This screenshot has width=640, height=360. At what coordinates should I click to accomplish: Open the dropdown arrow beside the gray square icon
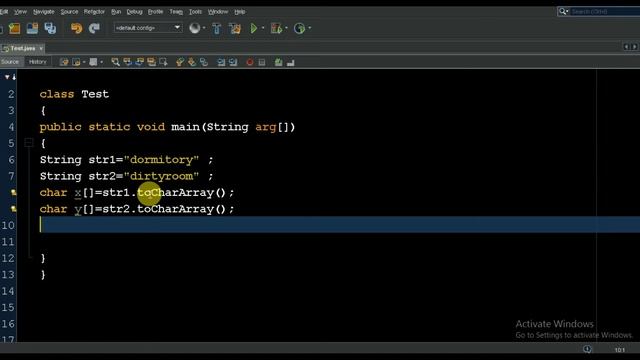(x=101, y=62)
